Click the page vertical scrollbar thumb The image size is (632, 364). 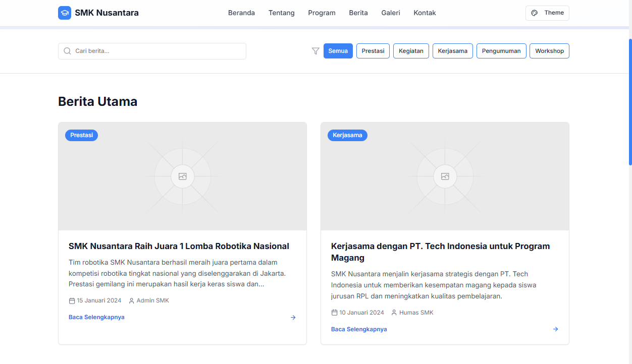tap(630, 101)
